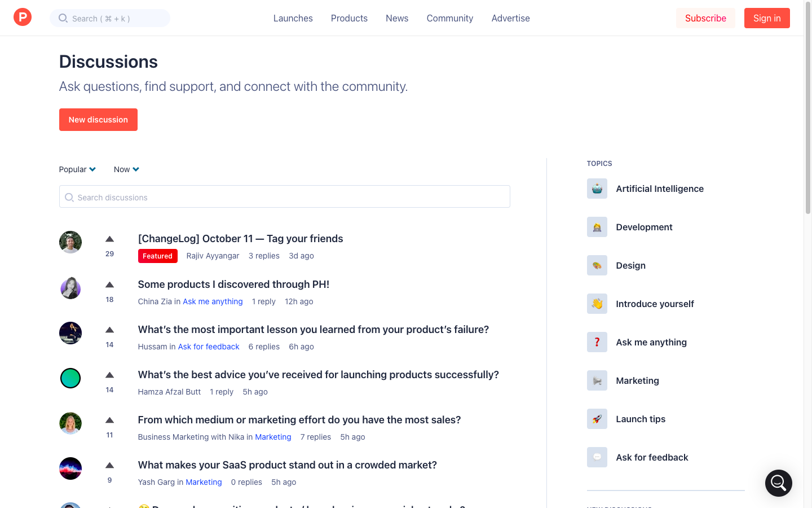Screen dimensions: 812x508
Task: Open the Introduce yourself topic label
Action: point(655,304)
